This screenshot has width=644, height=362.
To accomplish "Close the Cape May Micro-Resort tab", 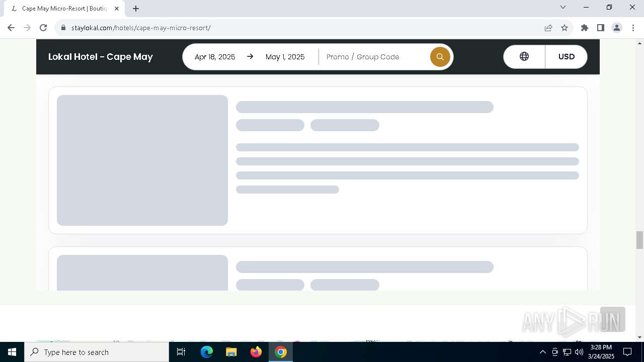I will 117,9.
